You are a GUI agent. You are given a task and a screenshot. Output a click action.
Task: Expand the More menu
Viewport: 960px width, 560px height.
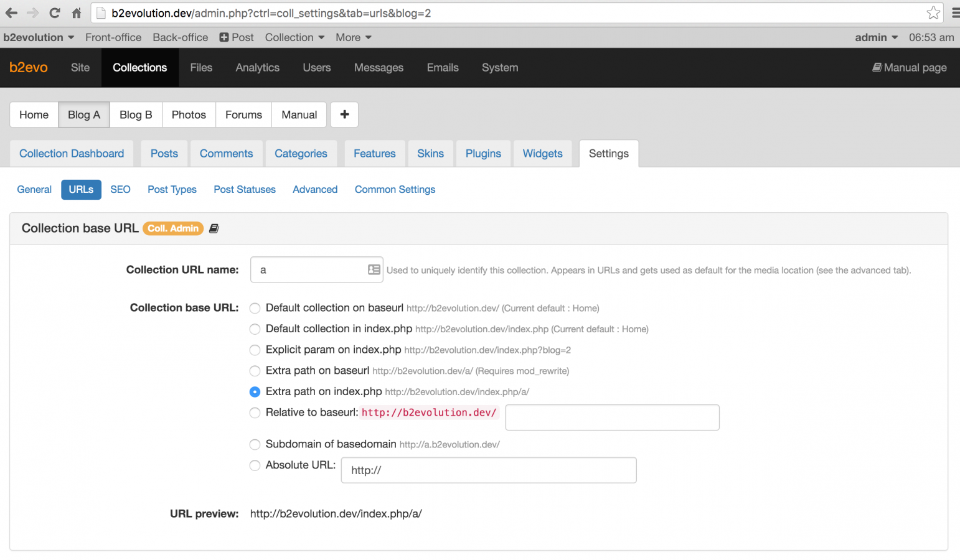click(x=352, y=37)
